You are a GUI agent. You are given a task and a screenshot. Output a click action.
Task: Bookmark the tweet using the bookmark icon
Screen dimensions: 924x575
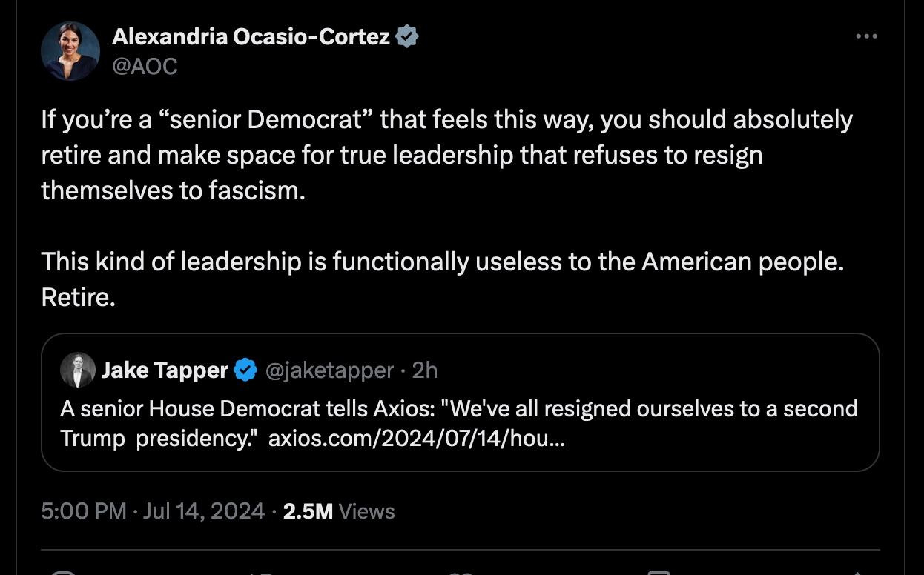(659, 572)
